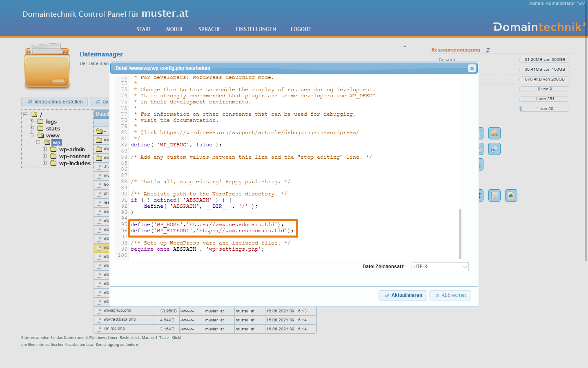The width and height of the screenshot is (588, 368).
Task: Open statistics via the bar chart icon
Action: (511, 195)
